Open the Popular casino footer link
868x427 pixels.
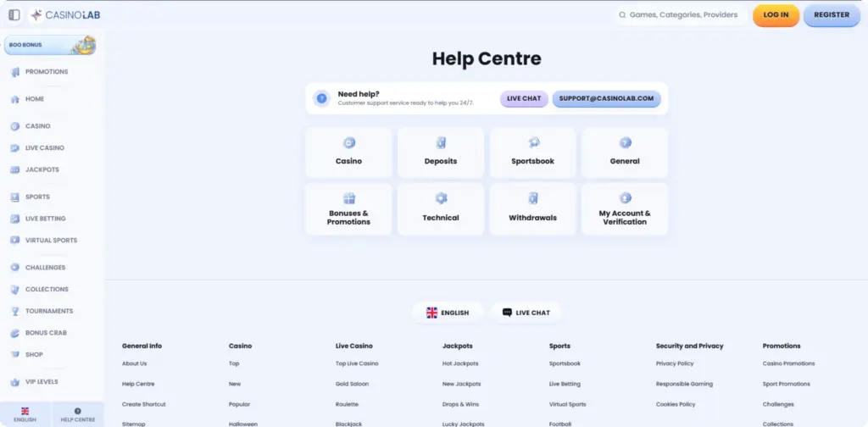[x=240, y=404]
